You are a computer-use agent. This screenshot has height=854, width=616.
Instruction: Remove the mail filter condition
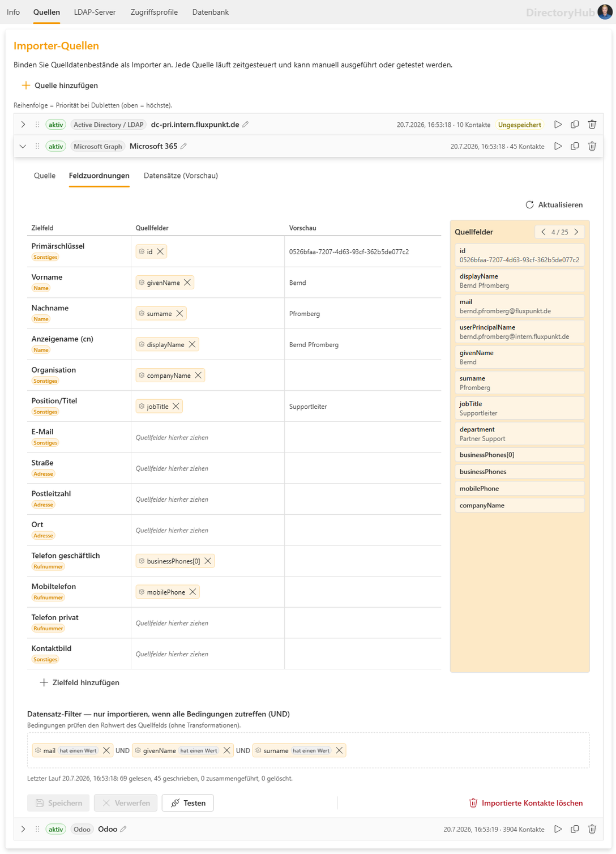click(x=106, y=750)
